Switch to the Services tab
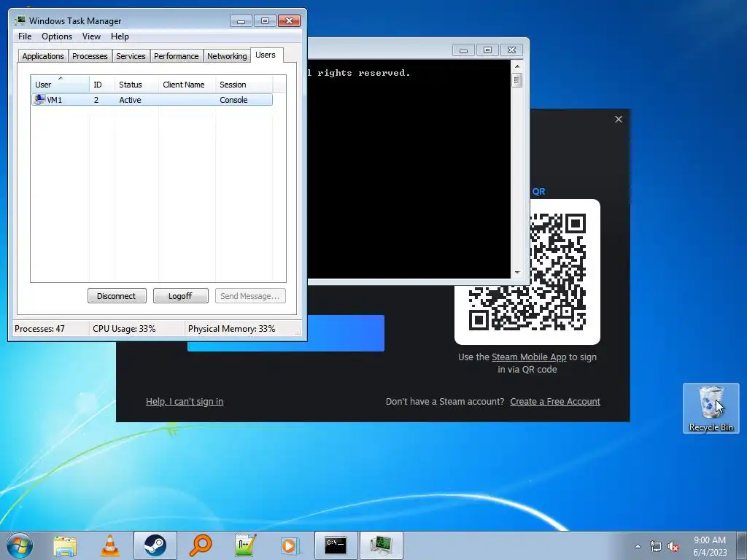The width and height of the screenshot is (747, 560). [131, 56]
